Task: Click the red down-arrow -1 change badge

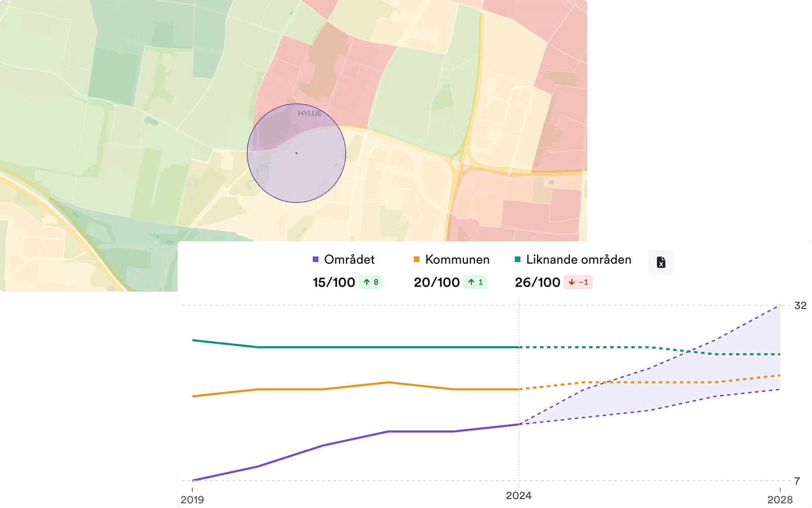Action: 578,282
